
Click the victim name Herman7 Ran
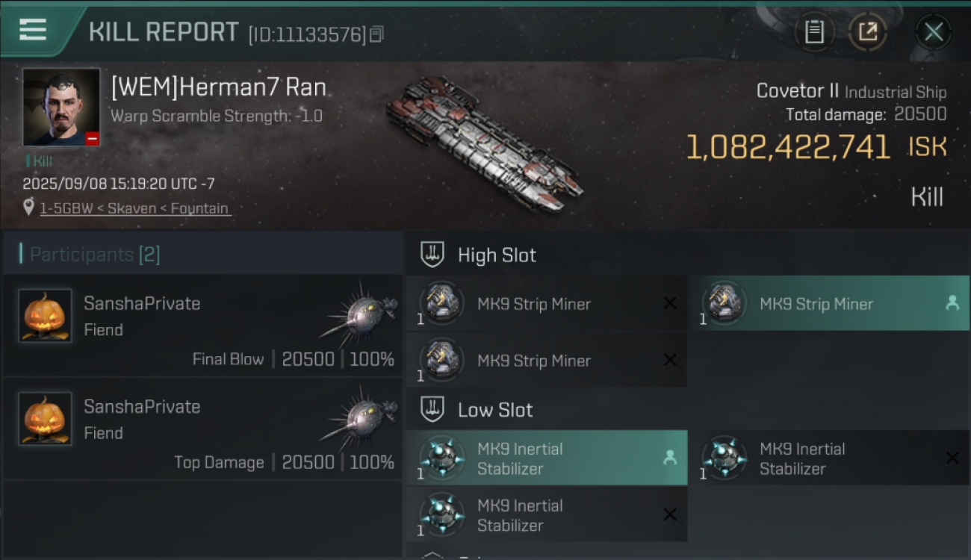(219, 88)
